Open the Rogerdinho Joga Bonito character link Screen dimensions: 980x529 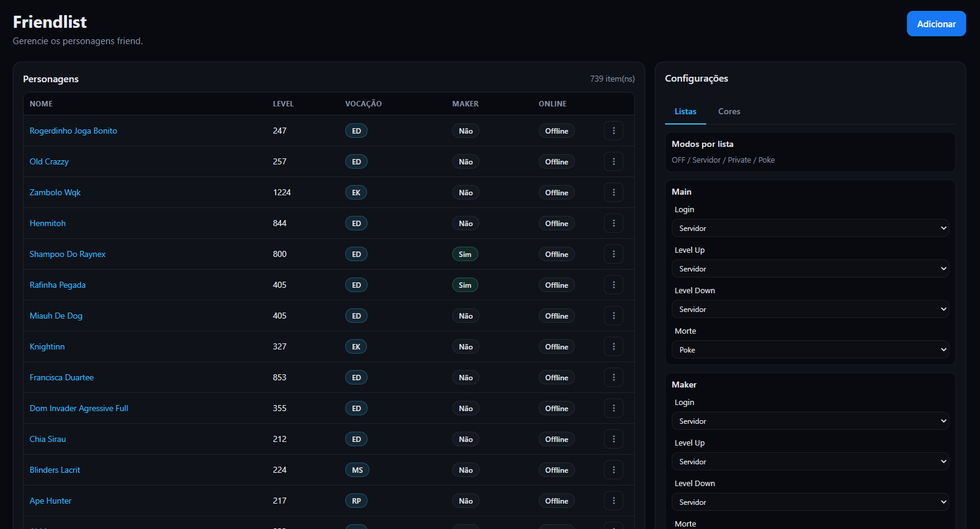pyautogui.click(x=73, y=131)
